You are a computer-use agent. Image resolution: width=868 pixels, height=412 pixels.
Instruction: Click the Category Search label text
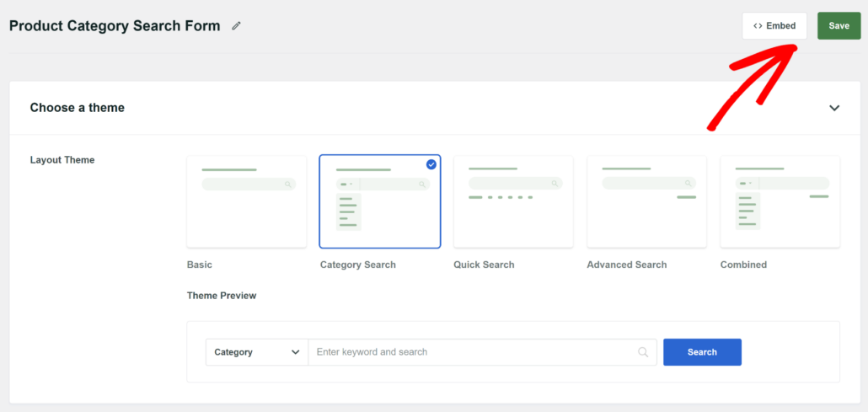(x=357, y=265)
